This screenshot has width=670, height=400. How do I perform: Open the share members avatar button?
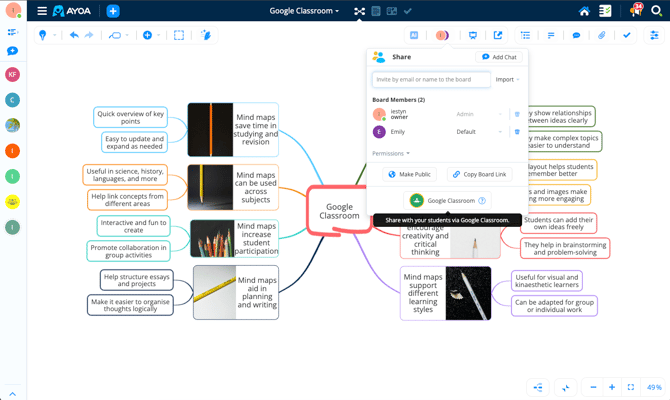tap(442, 35)
